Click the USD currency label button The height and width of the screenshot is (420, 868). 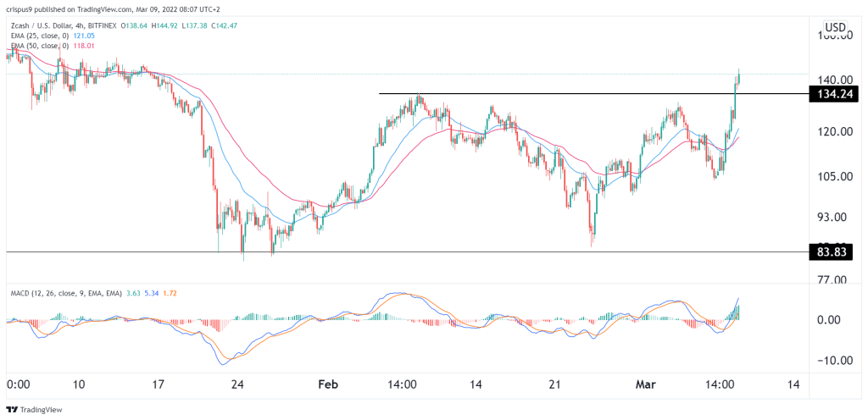835,27
